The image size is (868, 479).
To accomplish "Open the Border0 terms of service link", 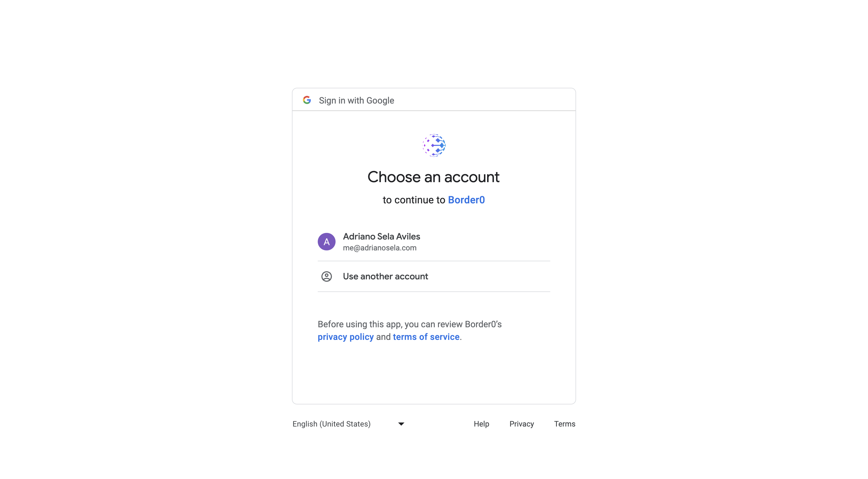I will [426, 337].
